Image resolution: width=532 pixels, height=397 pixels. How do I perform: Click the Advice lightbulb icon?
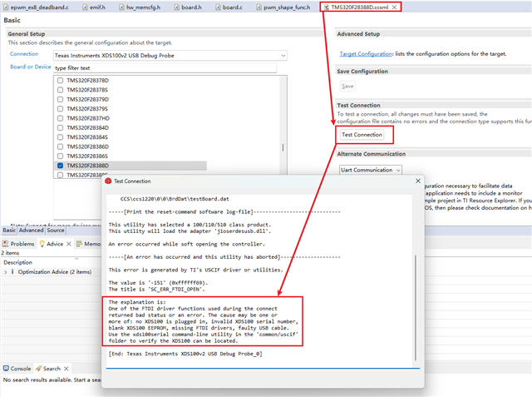coord(42,244)
